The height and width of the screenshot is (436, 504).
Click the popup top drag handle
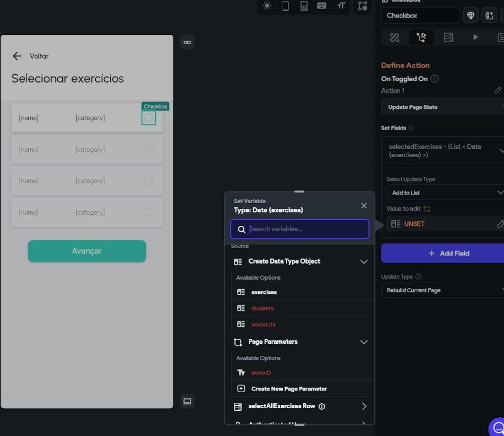[x=299, y=192]
